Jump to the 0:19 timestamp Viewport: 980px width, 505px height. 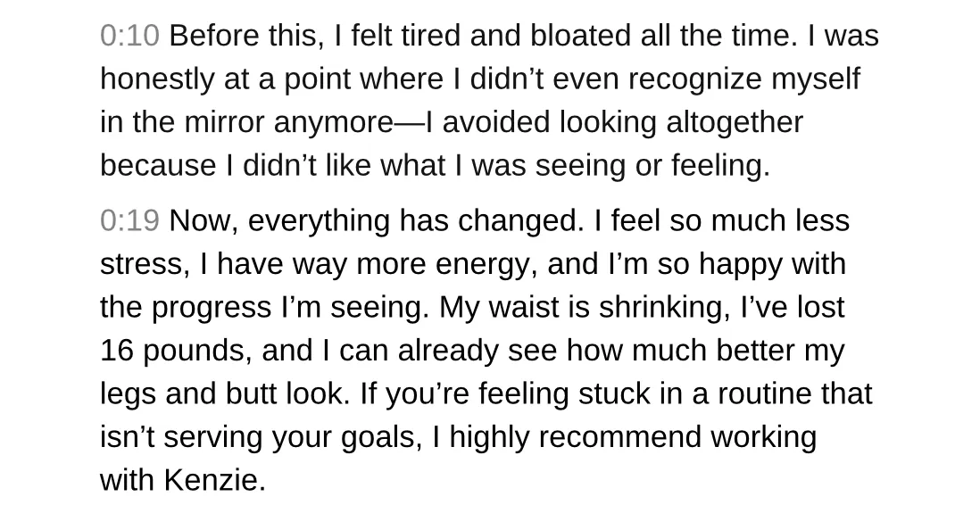[x=130, y=221]
